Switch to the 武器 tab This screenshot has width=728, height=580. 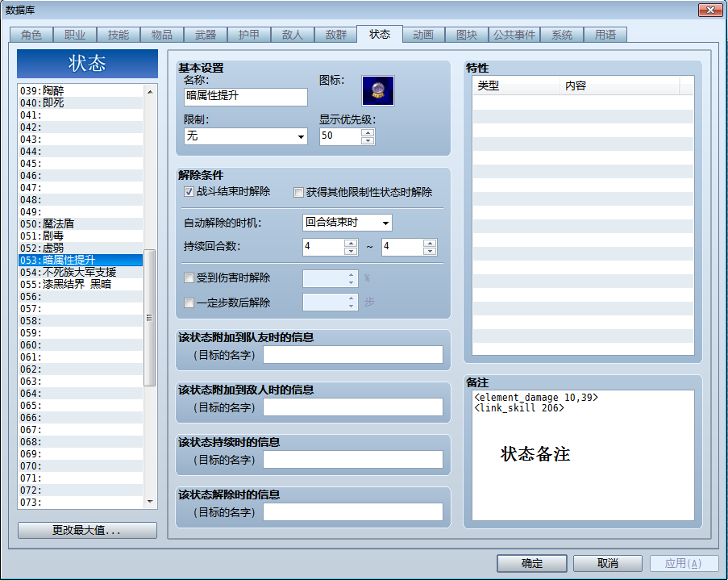tap(206, 35)
